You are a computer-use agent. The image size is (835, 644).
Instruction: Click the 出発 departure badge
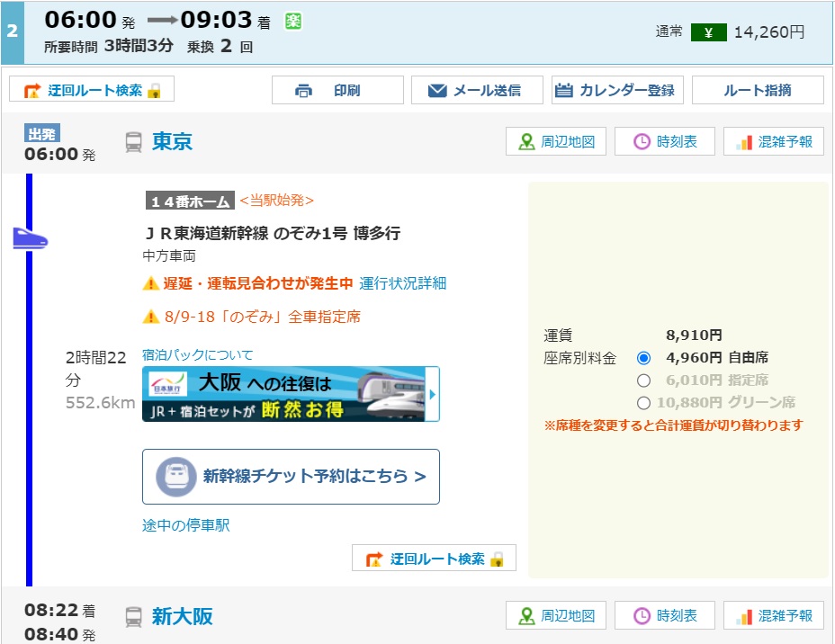click(x=42, y=133)
